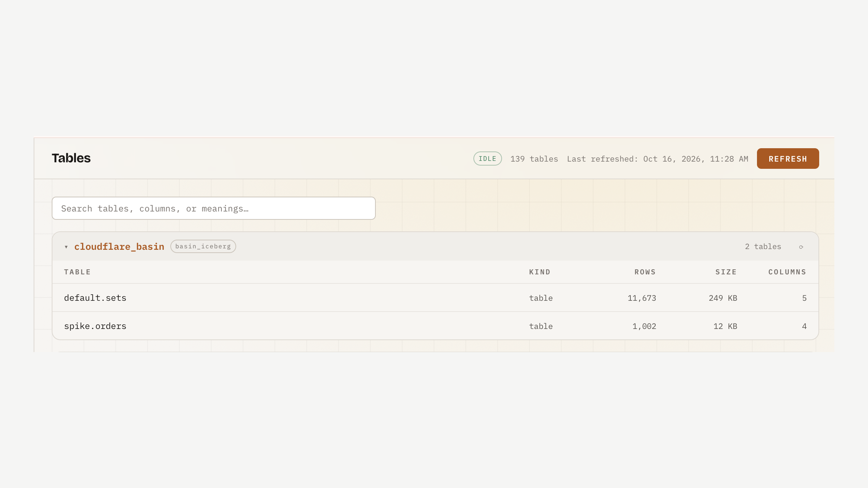Collapse the cloudflare_basin group triangle
This screenshot has width=868, height=488.
[x=66, y=247]
